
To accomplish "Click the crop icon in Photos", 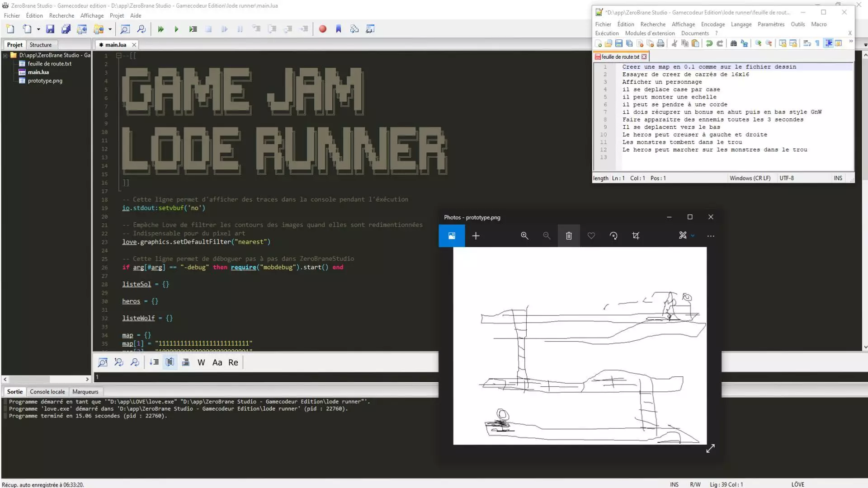I will [636, 236].
